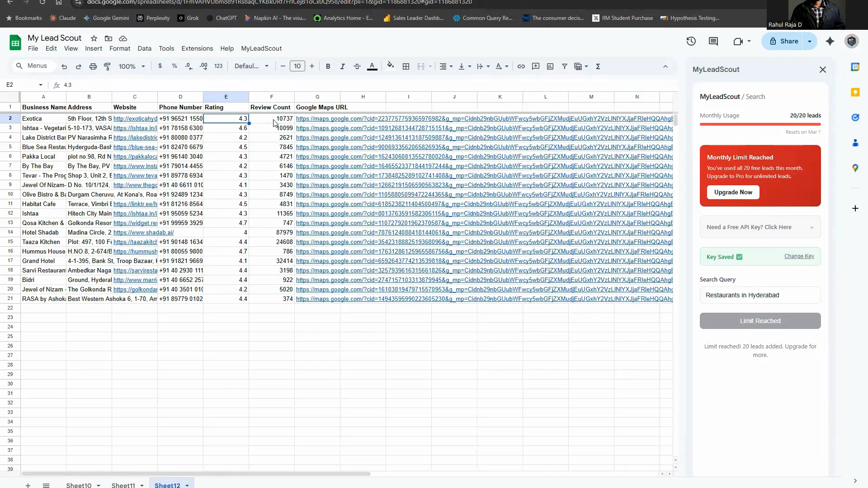Open text color picker
868x488 pixels.
(x=372, y=66)
